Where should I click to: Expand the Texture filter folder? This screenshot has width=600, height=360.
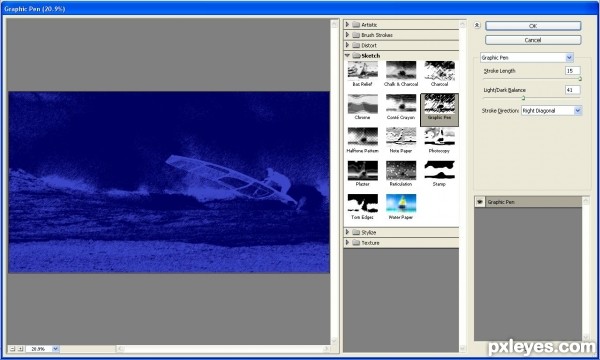point(347,243)
